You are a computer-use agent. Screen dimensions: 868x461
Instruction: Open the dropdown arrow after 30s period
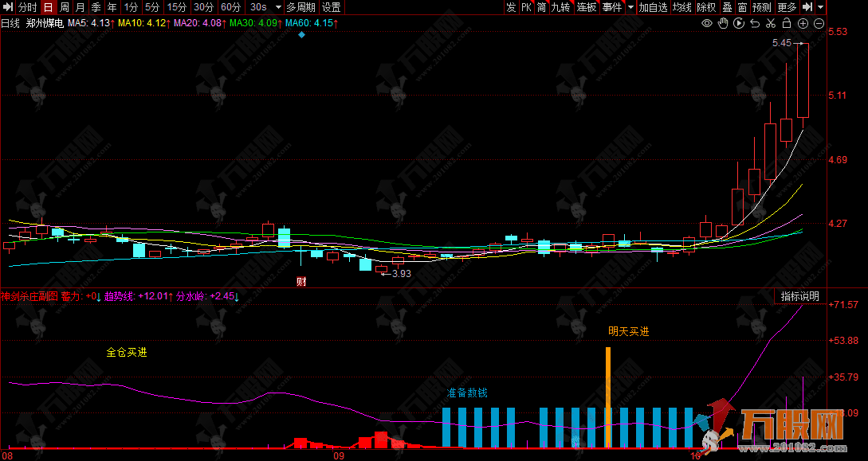(277, 7)
